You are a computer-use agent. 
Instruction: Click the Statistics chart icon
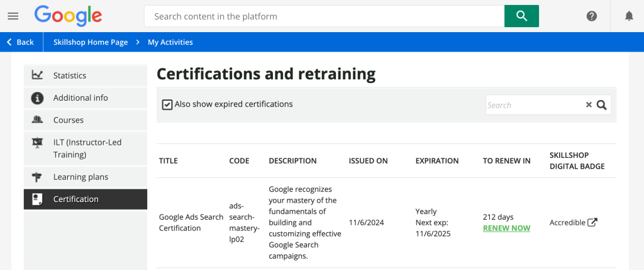37,75
